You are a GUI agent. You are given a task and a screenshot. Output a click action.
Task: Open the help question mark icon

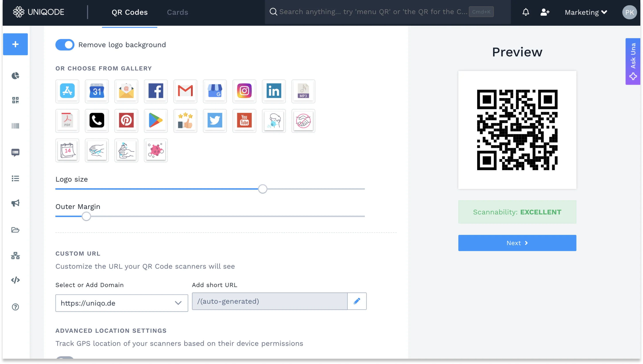(15, 307)
